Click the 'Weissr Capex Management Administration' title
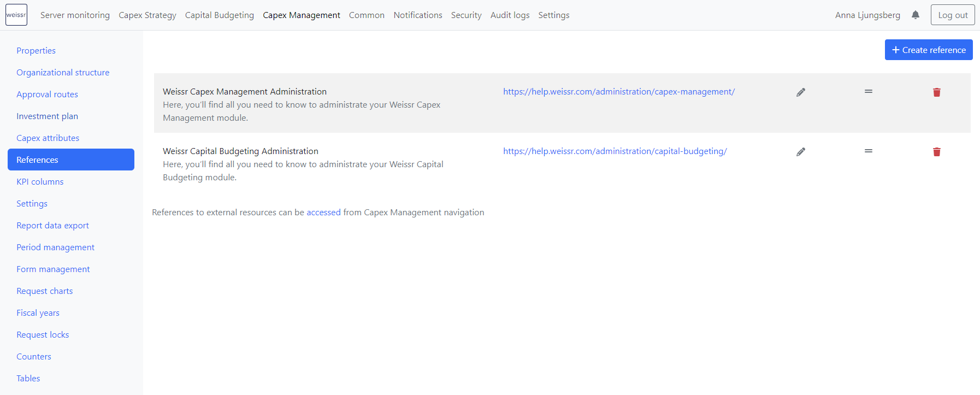 [245, 92]
